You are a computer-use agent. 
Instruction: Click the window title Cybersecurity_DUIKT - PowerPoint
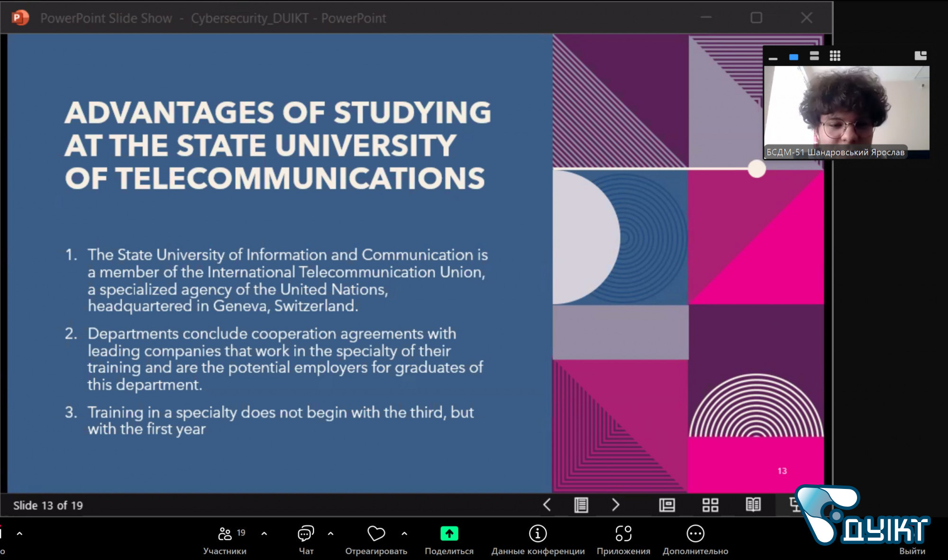click(288, 18)
